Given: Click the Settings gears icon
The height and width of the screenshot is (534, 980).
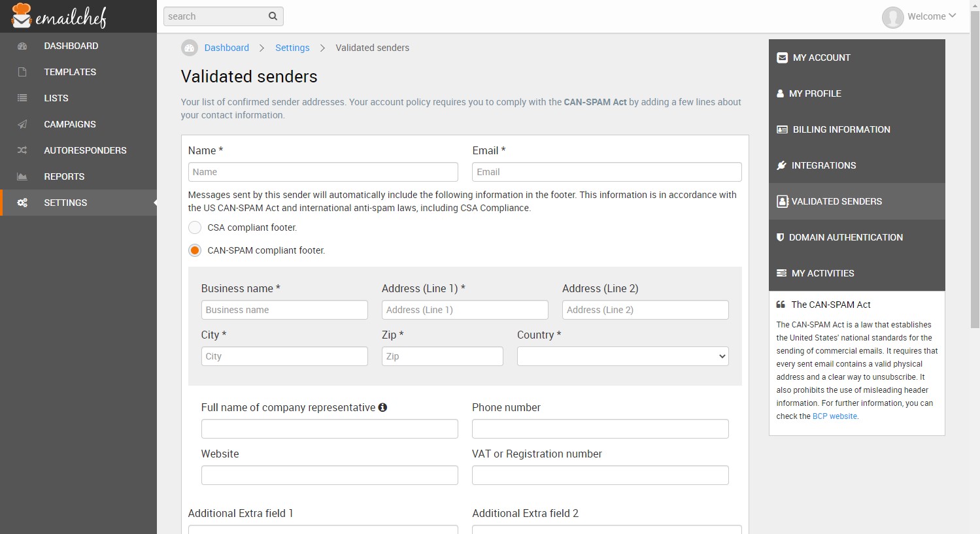Looking at the screenshot, I should (x=22, y=203).
